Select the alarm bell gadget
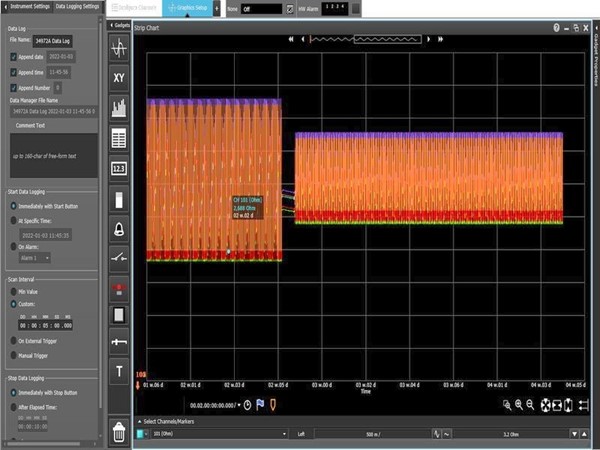The width and height of the screenshot is (600, 450). point(119,229)
